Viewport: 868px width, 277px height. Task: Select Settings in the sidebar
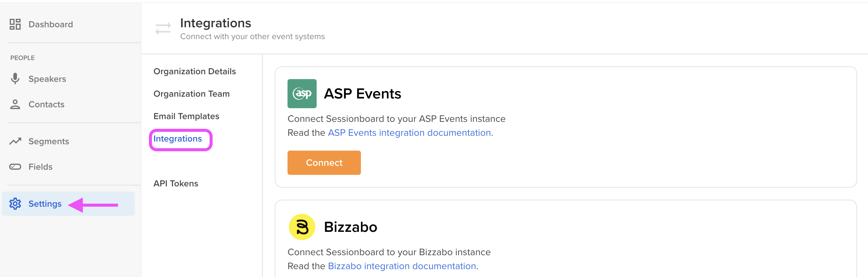click(x=68, y=204)
